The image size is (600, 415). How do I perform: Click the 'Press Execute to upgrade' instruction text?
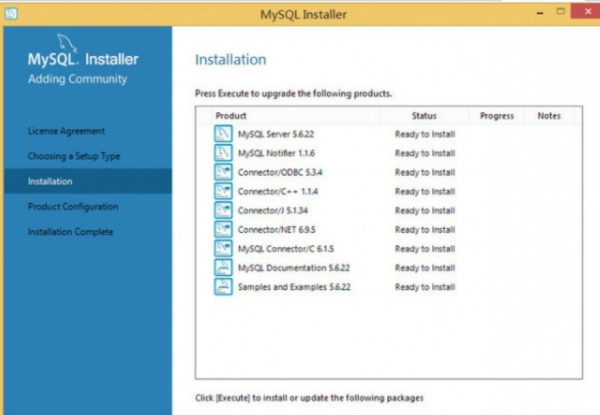click(x=293, y=94)
